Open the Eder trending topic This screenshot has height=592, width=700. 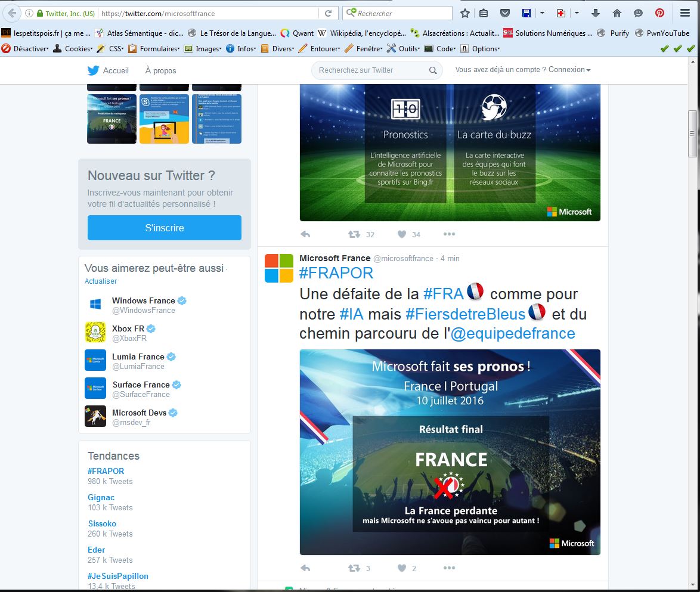coord(97,550)
